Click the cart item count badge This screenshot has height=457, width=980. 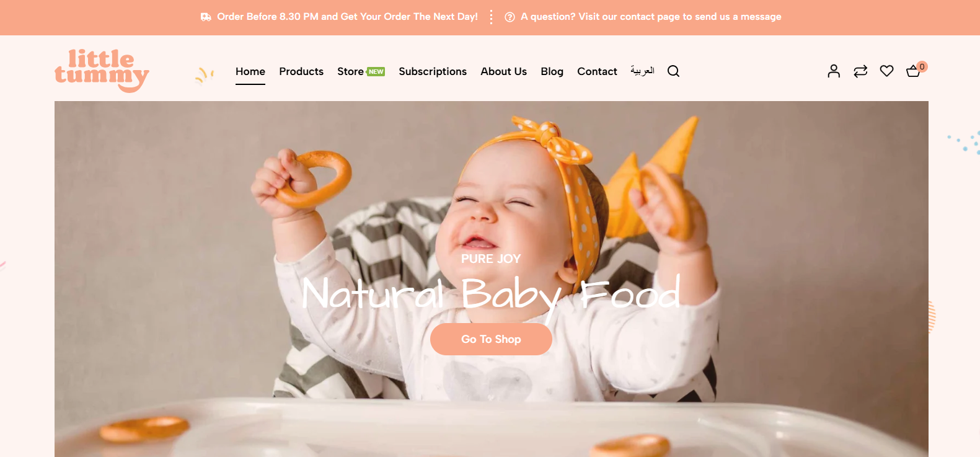point(922,66)
